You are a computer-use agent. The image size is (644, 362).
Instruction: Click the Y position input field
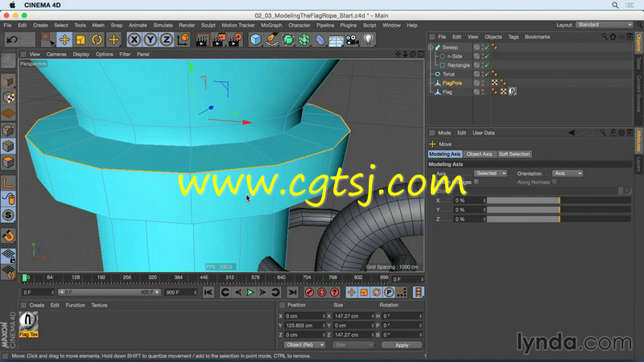pos(303,326)
